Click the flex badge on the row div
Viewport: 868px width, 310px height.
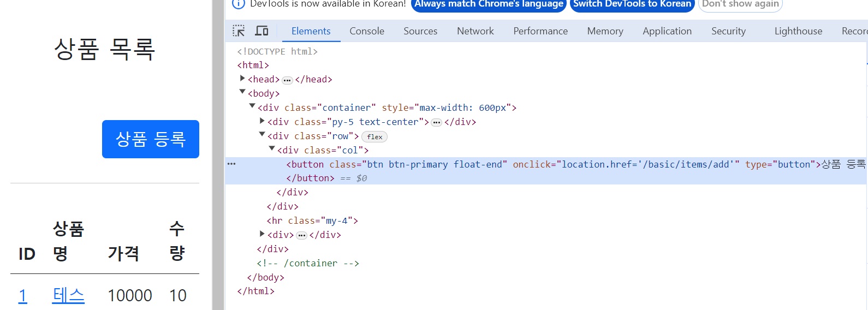click(374, 137)
